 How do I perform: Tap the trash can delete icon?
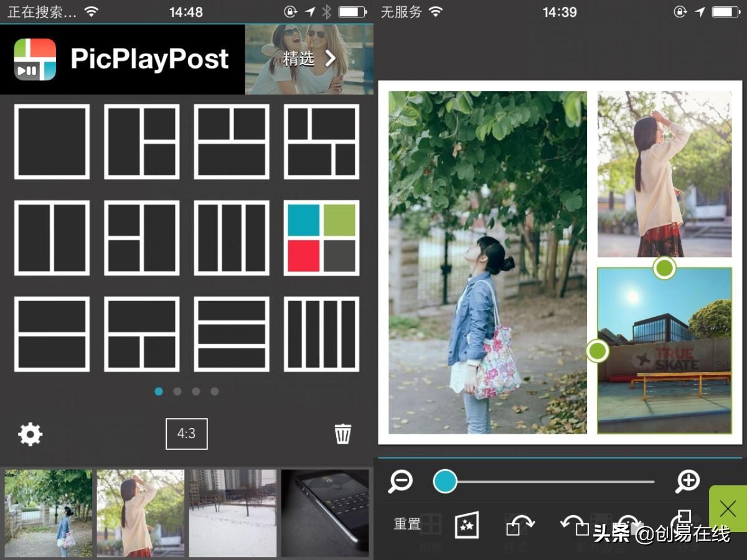click(343, 434)
